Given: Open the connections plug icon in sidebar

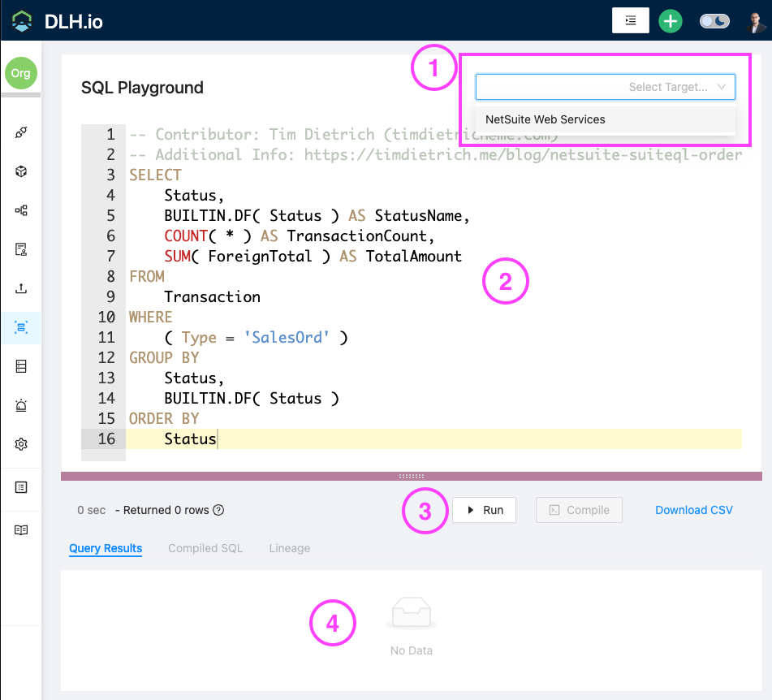Looking at the screenshot, I should point(20,132).
